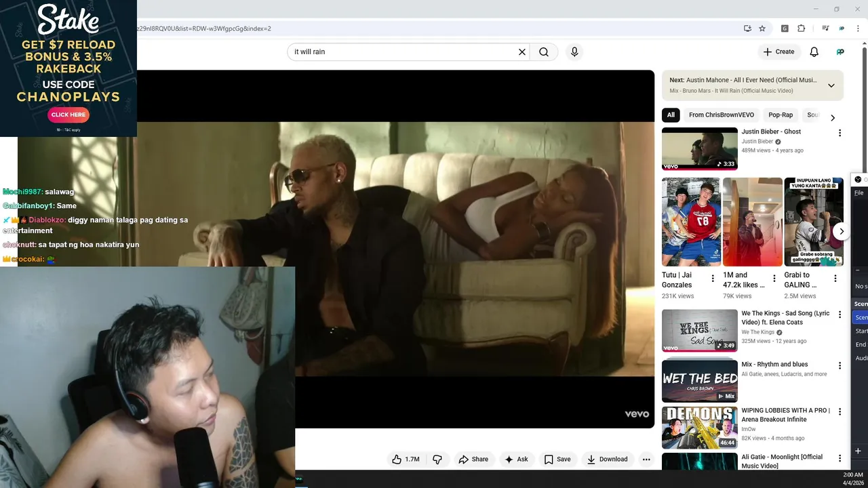The image size is (868, 488).
Task: Share the video
Action: 473,459
